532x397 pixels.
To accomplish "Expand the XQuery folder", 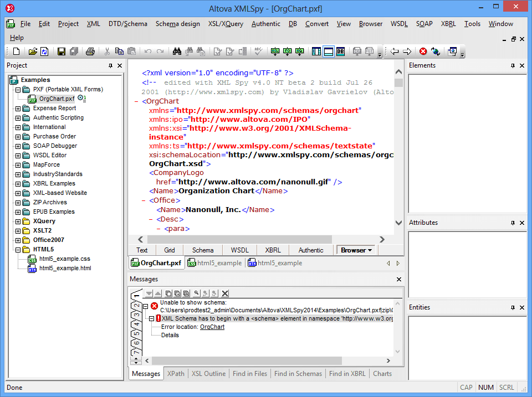I will [18, 221].
